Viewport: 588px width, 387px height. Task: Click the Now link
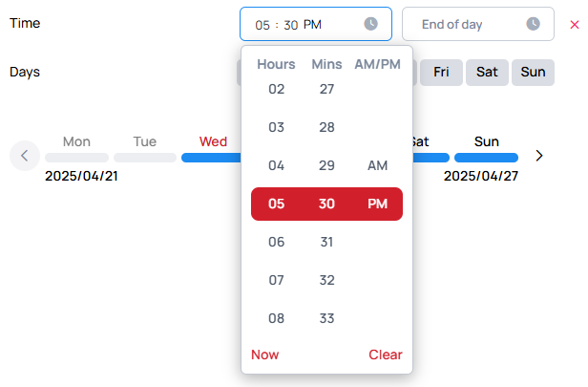(264, 355)
